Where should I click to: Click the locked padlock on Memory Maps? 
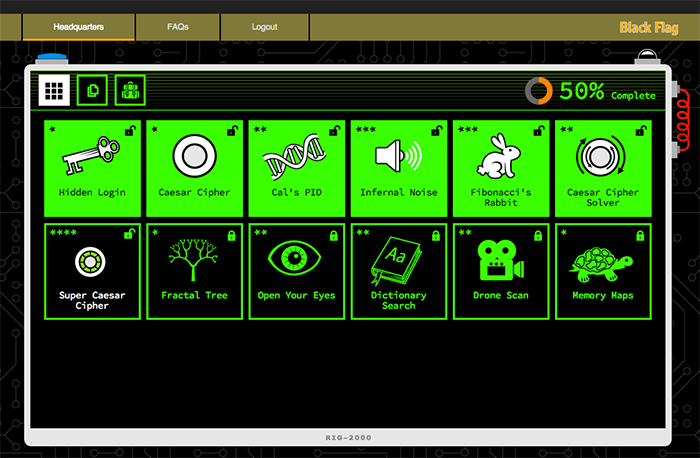(640, 235)
